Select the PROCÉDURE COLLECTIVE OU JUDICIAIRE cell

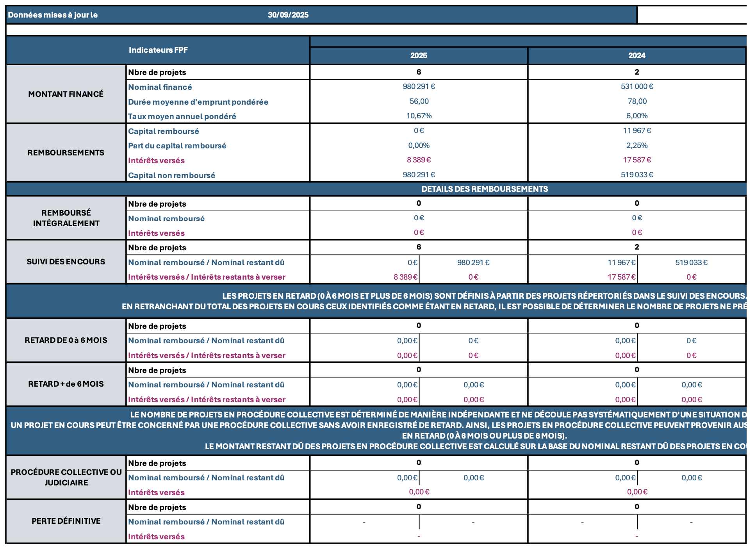tap(66, 477)
